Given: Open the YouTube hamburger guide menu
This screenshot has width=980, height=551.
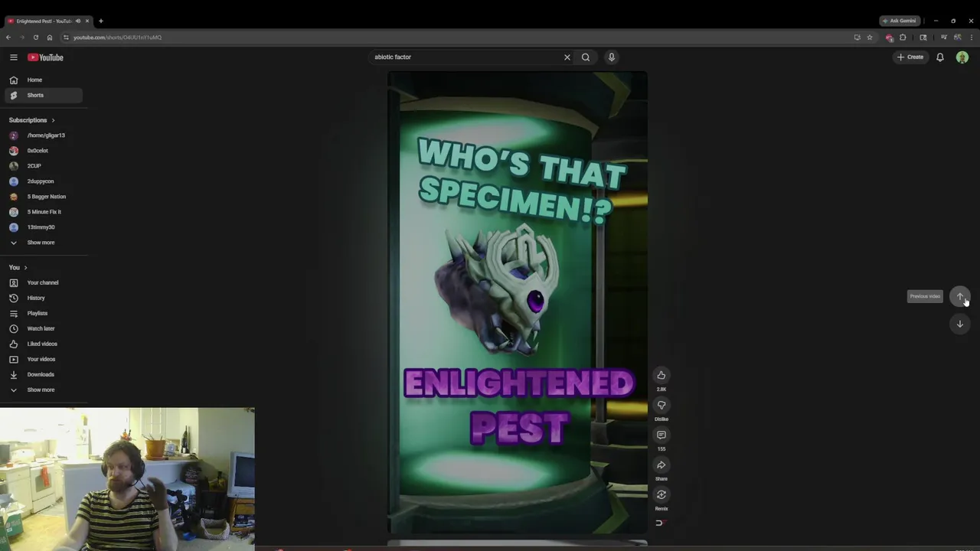Looking at the screenshot, I should [x=13, y=57].
